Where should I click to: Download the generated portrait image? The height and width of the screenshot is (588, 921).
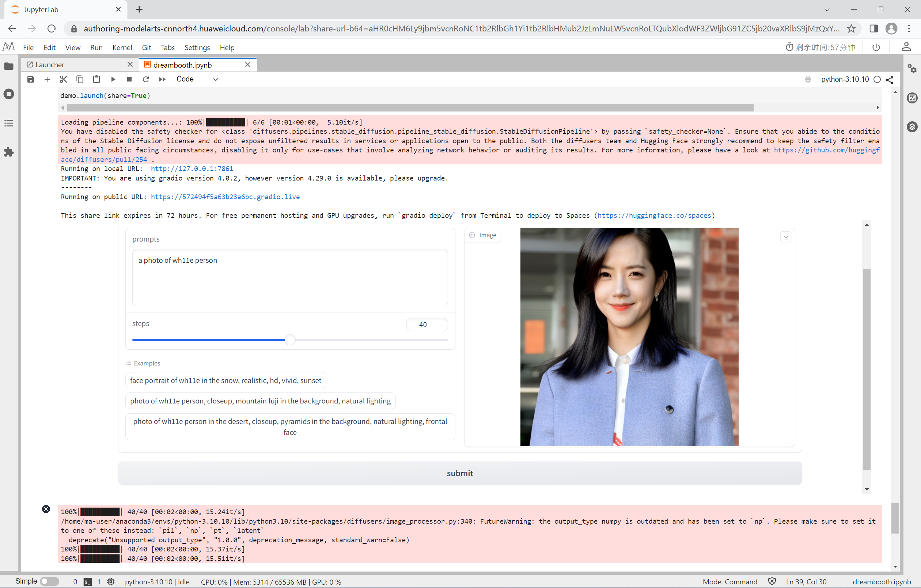click(x=786, y=237)
